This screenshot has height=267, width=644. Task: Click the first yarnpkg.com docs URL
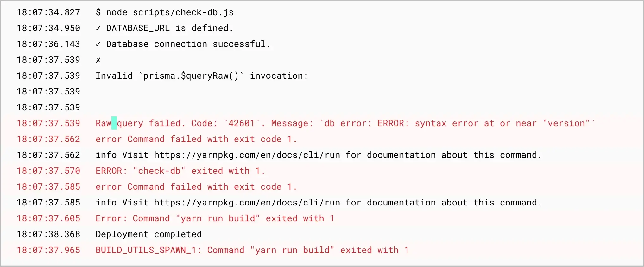(247, 155)
